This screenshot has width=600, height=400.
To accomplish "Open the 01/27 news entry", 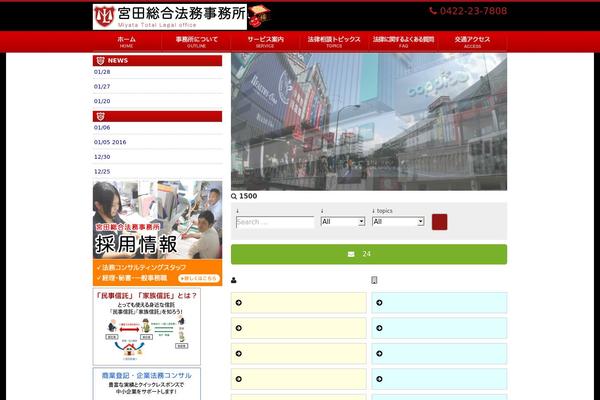I will (x=102, y=87).
